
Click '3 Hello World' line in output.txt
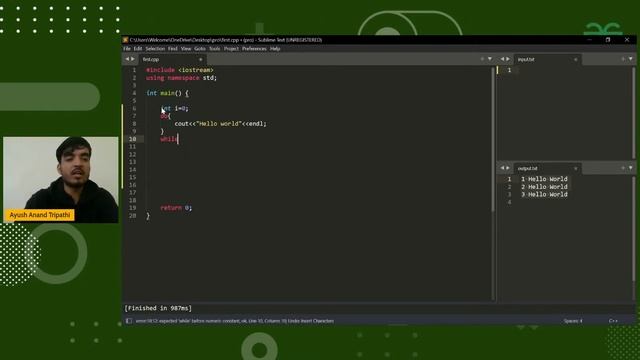(x=544, y=194)
